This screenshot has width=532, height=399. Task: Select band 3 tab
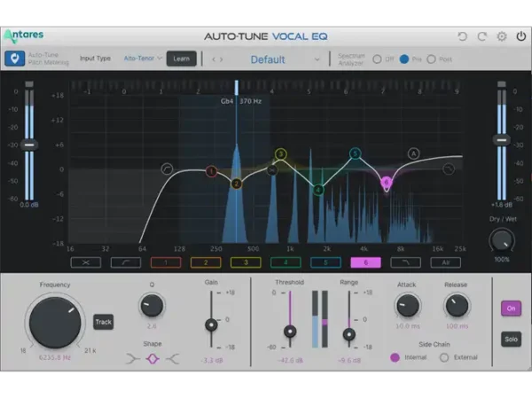click(x=246, y=262)
